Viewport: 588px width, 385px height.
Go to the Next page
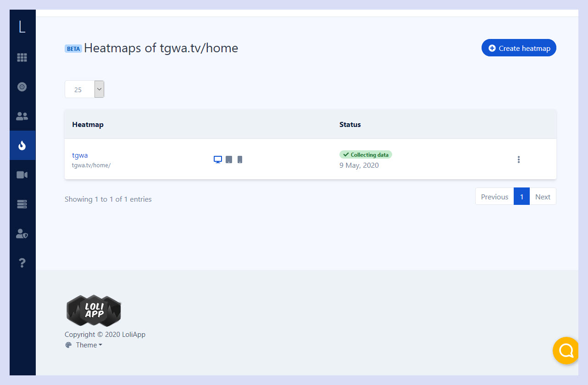(543, 197)
